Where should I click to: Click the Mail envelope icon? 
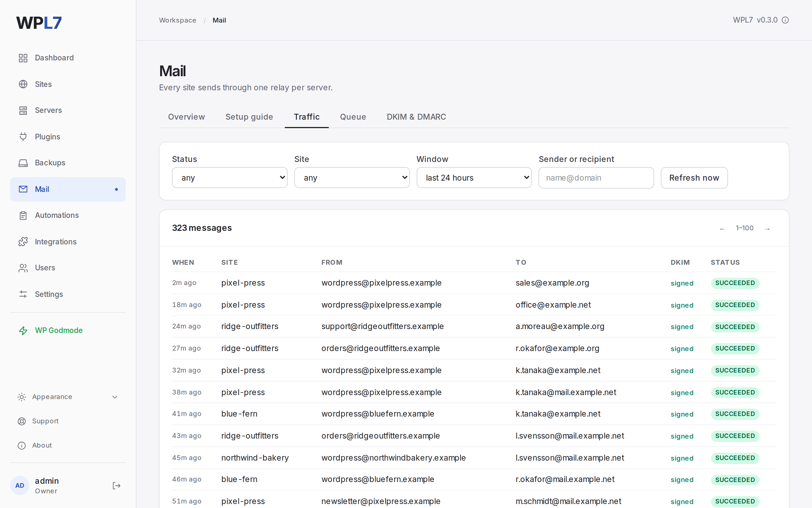23,189
